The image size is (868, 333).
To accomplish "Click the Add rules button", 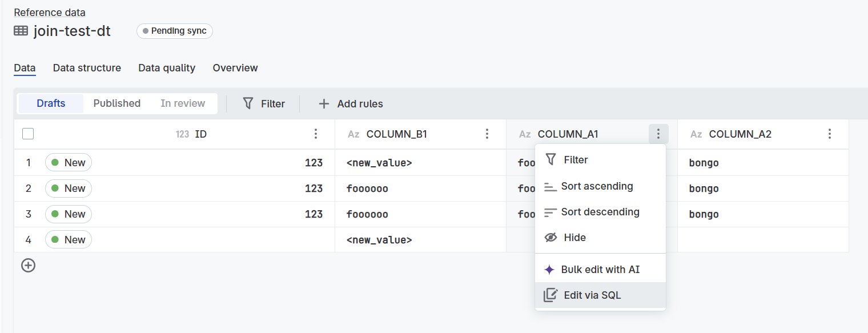I will point(350,103).
